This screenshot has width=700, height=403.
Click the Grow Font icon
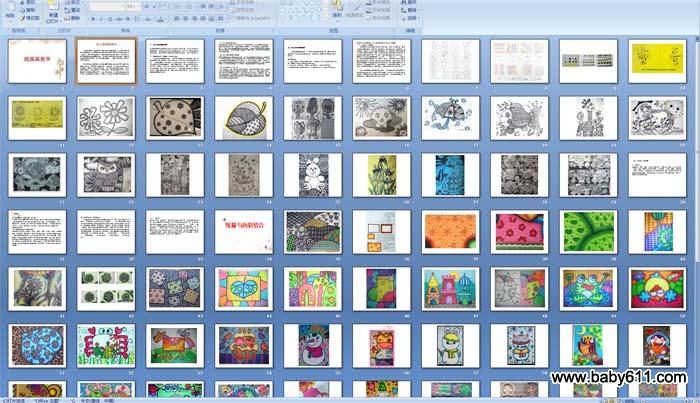(x=146, y=6)
